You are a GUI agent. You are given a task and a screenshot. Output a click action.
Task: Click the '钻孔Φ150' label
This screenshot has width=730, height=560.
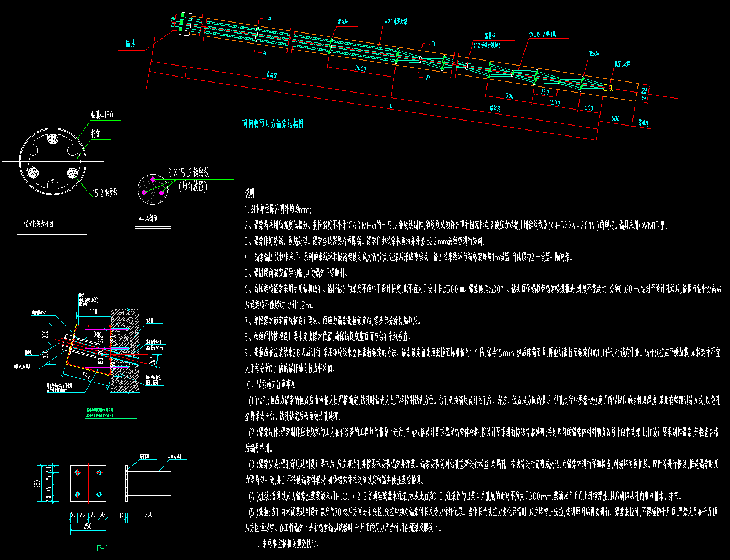tap(102, 115)
